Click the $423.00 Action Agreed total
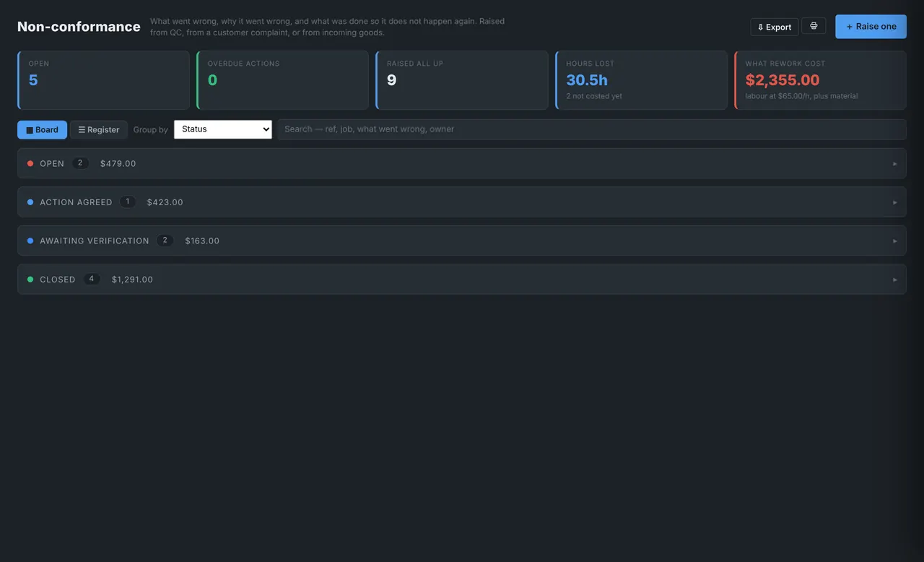The image size is (924, 562). [x=165, y=202]
